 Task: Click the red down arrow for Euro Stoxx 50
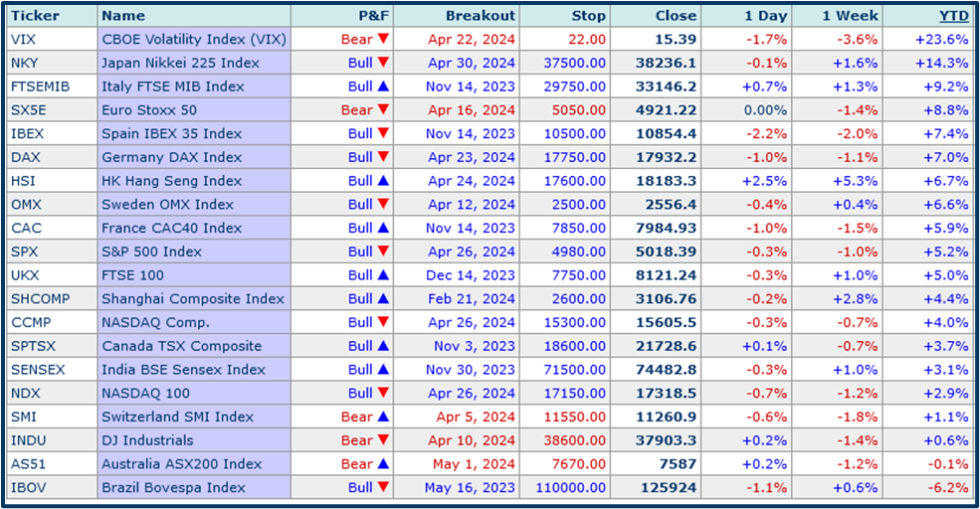383,110
